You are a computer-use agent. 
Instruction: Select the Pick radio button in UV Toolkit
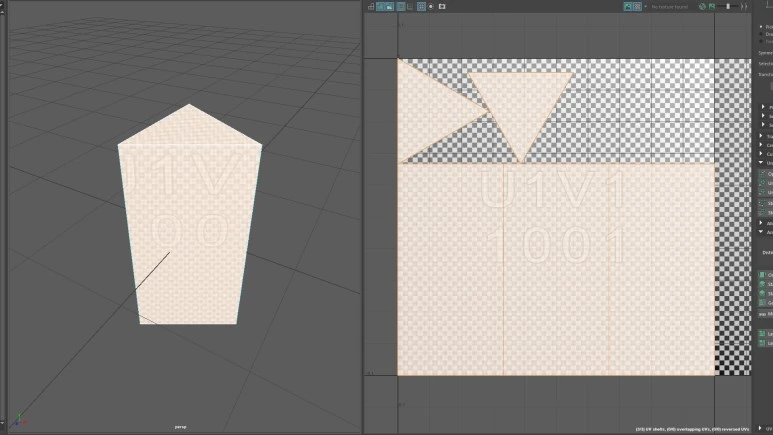point(762,27)
